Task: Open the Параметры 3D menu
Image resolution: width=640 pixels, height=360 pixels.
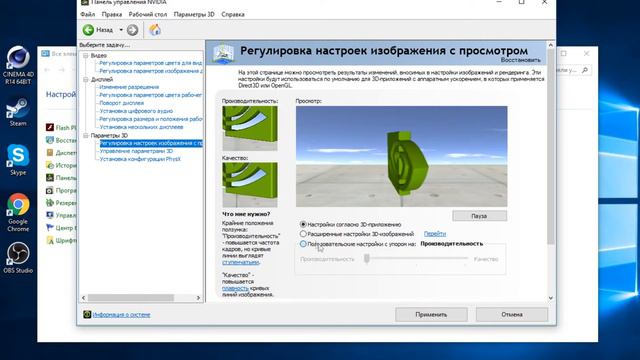Action: [x=194, y=14]
